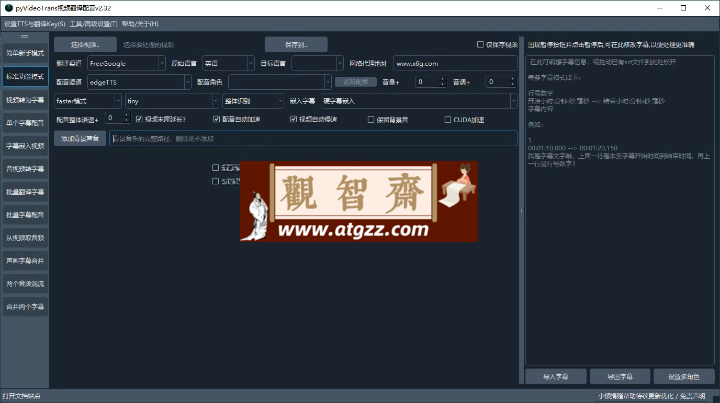Open 合并两个字幕 sidebar tool

click(25, 306)
